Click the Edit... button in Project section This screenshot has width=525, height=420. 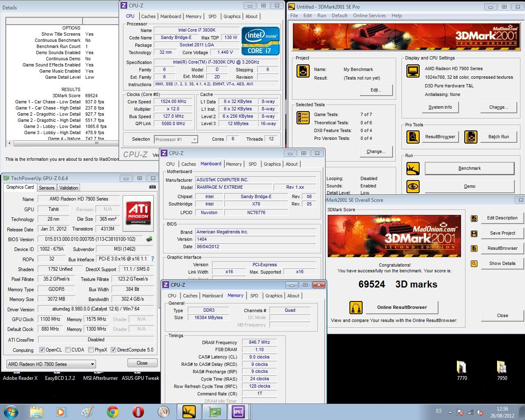pos(376,90)
